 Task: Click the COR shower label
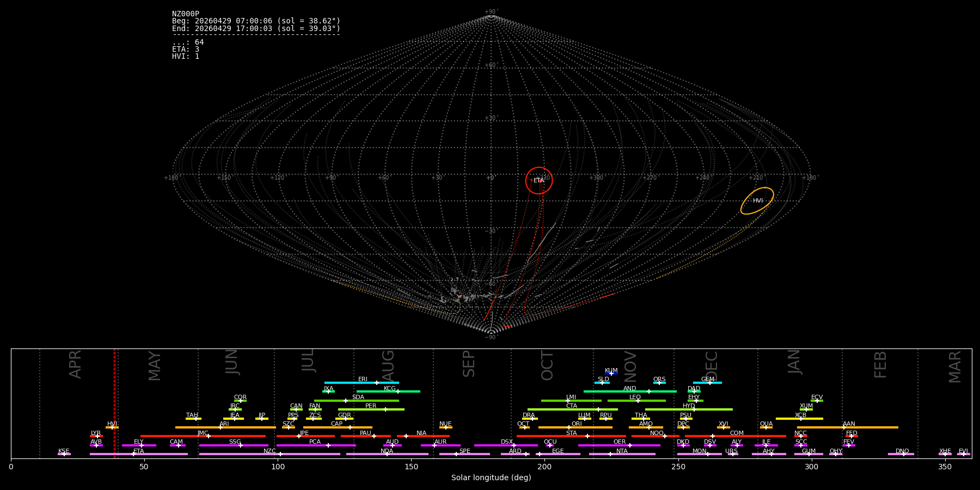tap(240, 397)
